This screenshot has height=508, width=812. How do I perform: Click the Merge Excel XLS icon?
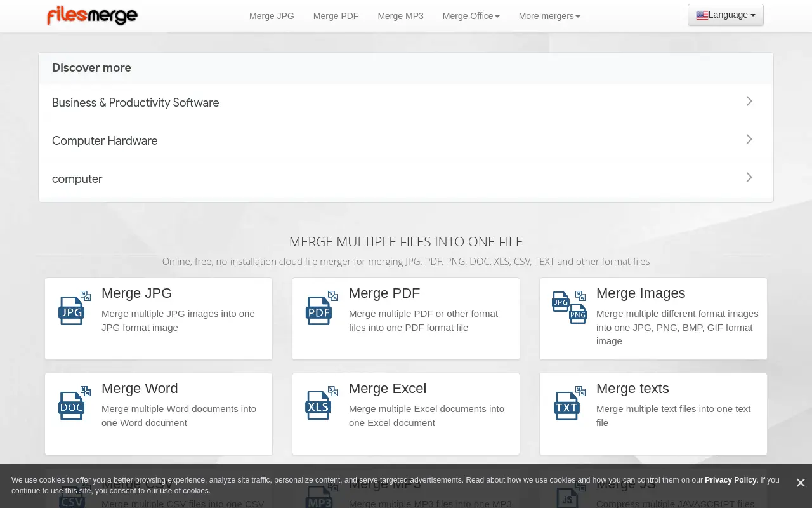coord(321,403)
